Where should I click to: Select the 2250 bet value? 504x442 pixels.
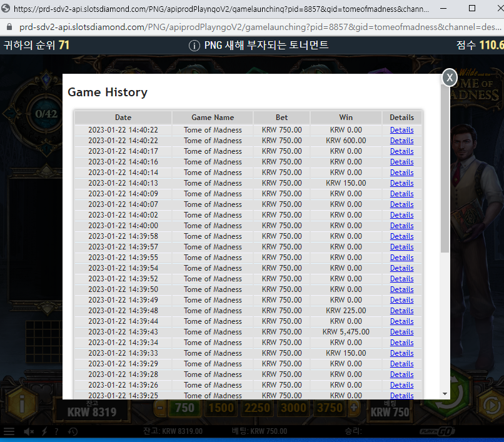(x=258, y=408)
